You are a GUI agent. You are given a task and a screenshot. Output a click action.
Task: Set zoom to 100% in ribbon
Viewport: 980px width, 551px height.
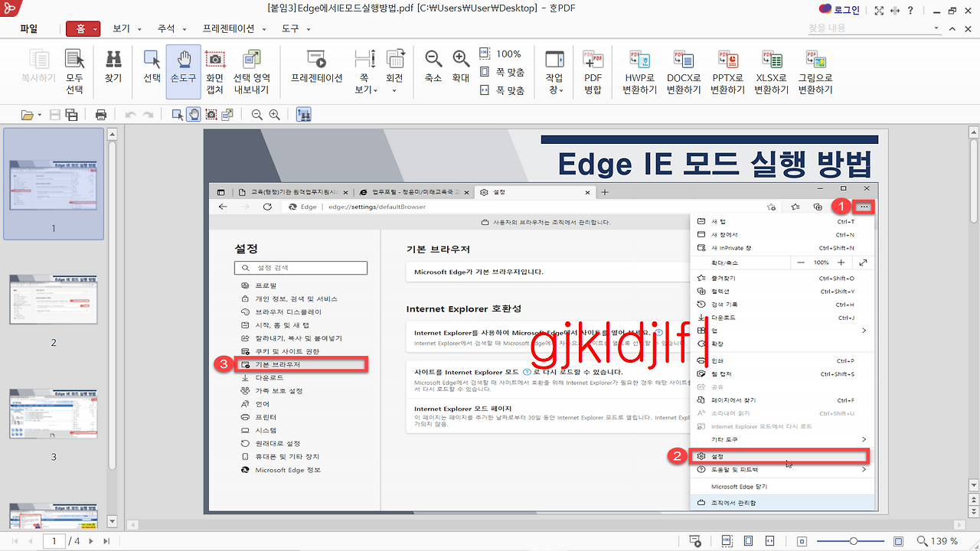[501, 54]
